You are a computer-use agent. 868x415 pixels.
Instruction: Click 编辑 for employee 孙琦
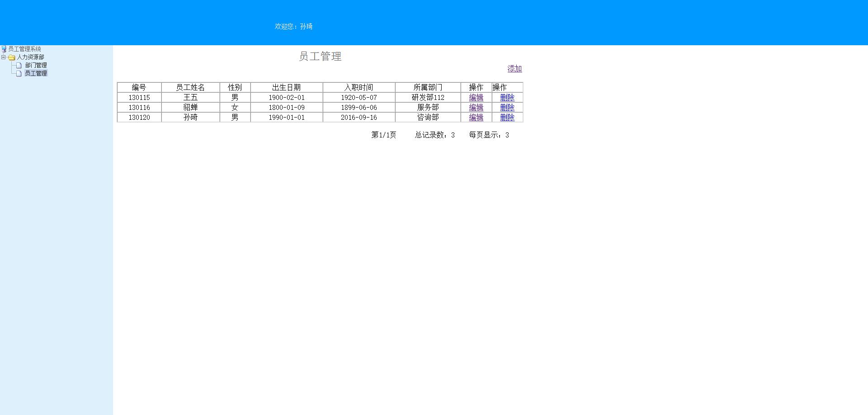pos(475,117)
